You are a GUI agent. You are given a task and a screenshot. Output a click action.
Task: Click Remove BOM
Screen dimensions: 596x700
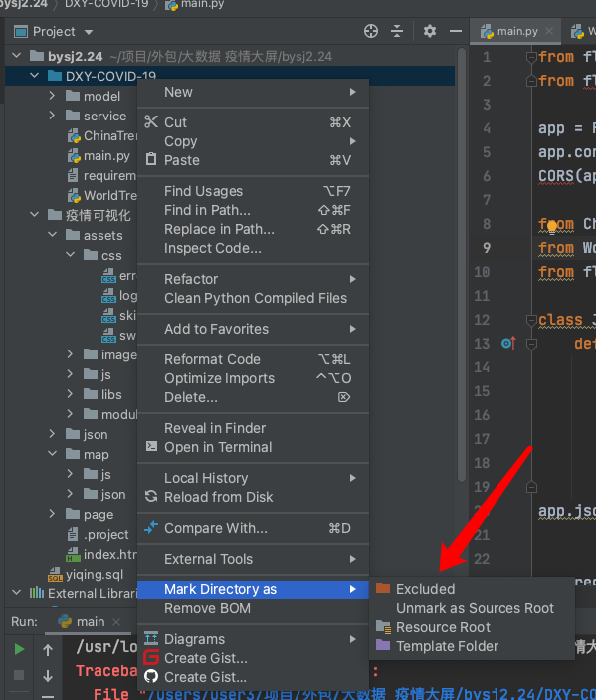(x=253, y=608)
